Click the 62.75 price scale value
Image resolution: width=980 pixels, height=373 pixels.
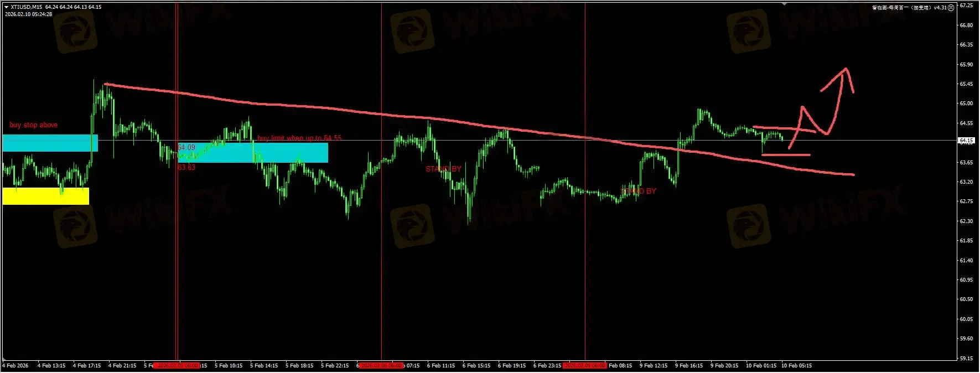click(966, 201)
